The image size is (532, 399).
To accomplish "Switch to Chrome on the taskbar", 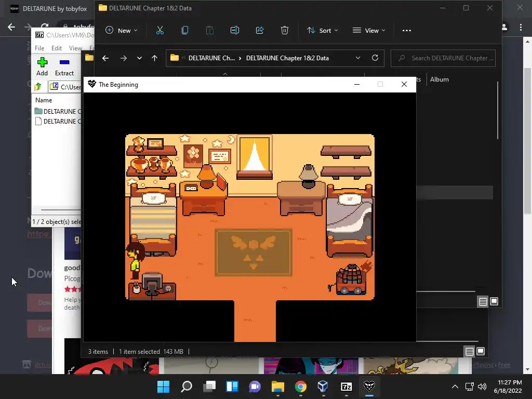I will pos(301,387).
